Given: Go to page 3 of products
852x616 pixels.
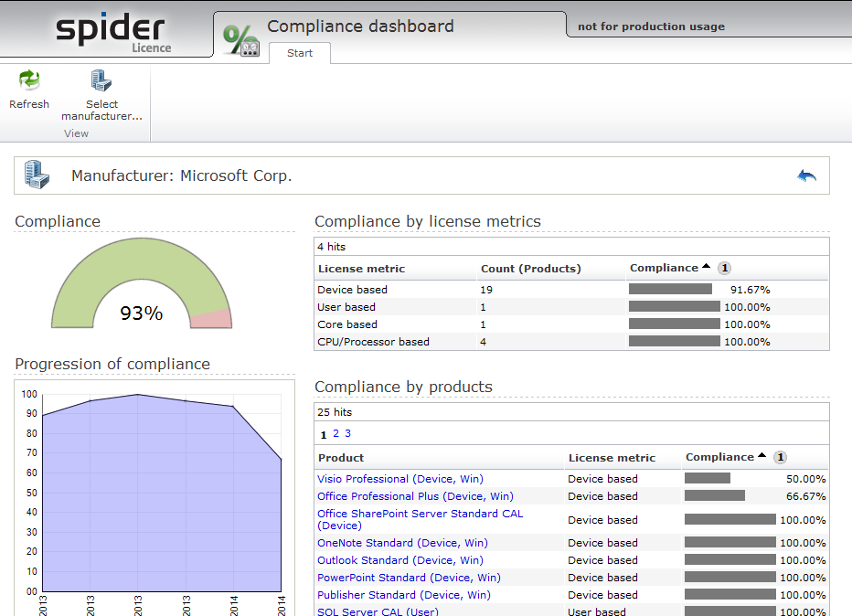Looking at the screenshot, I should pos(347,433).
